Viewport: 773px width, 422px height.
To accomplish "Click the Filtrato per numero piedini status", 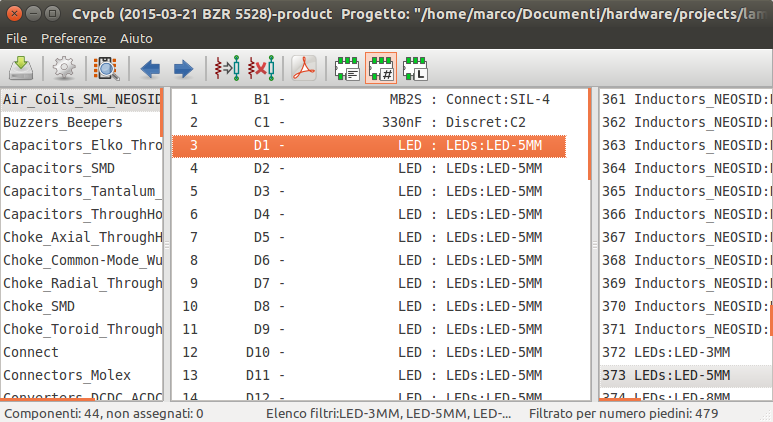I will 624,414.
